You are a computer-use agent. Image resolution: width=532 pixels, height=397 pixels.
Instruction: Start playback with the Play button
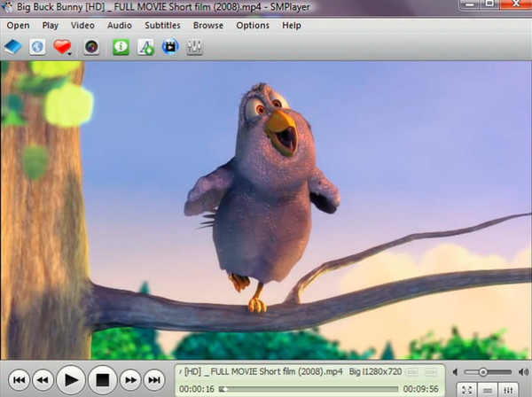[71, 380]
